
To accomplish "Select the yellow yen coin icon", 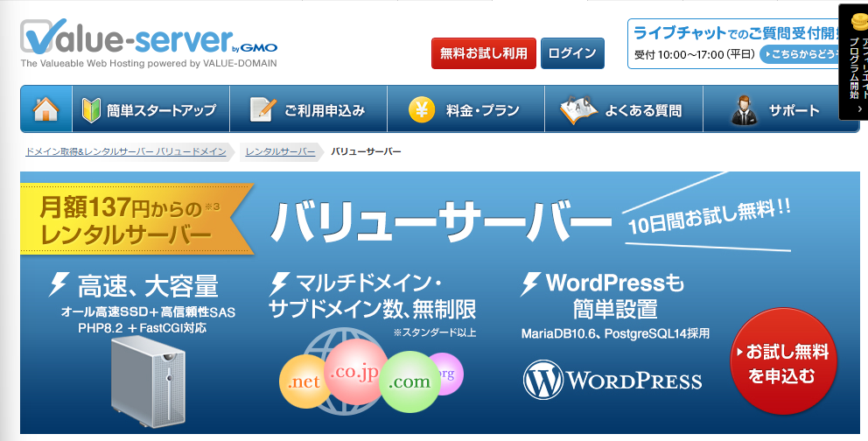I will pyautogui.click(x=422, y=109).
